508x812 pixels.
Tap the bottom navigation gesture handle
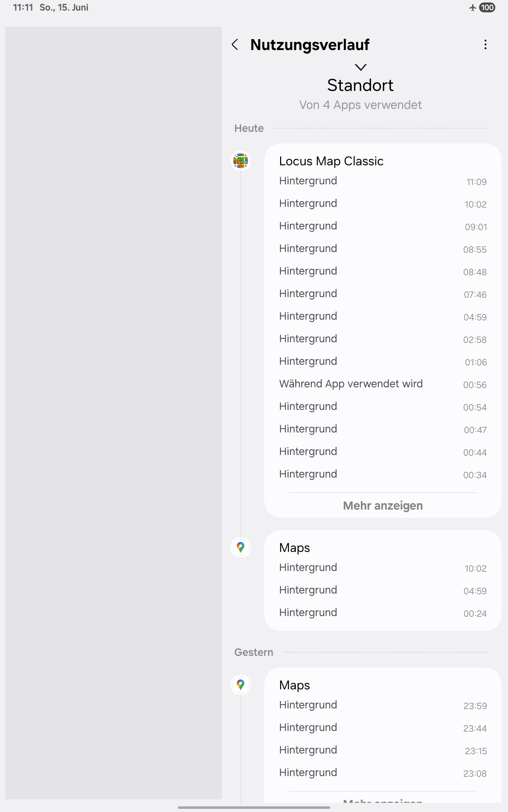(x=254, y=807)
